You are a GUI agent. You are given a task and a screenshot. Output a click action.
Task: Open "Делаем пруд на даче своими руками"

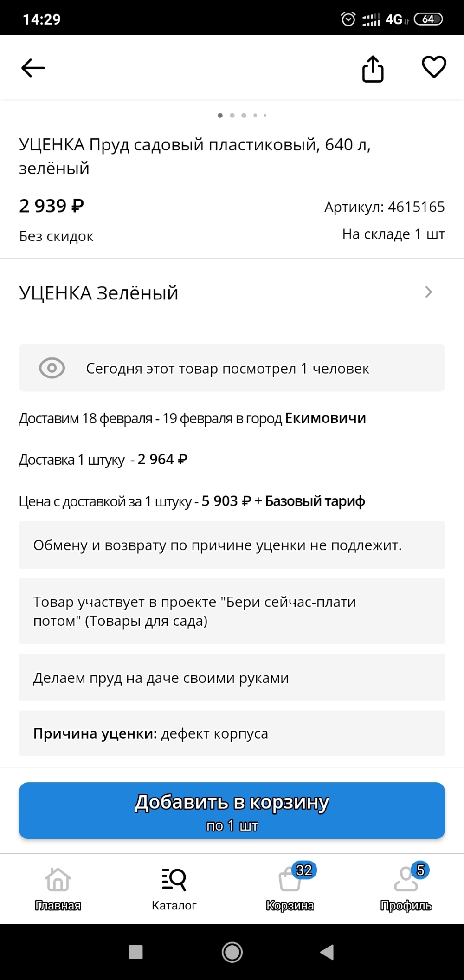[x=232, y=678]
